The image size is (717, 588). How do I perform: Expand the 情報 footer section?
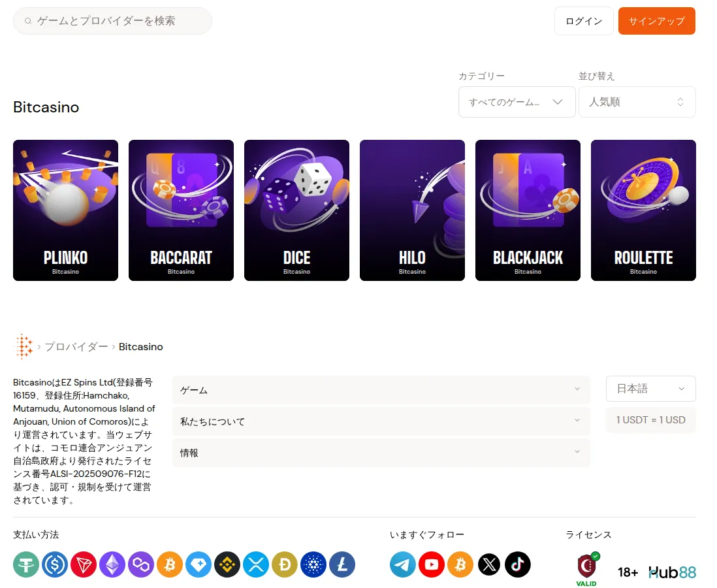pos(381,453)
